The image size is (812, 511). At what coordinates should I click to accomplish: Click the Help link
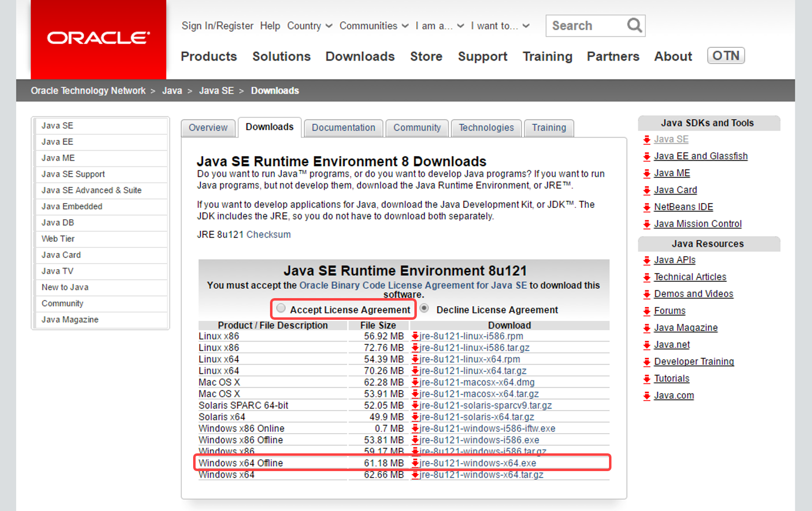270,26
